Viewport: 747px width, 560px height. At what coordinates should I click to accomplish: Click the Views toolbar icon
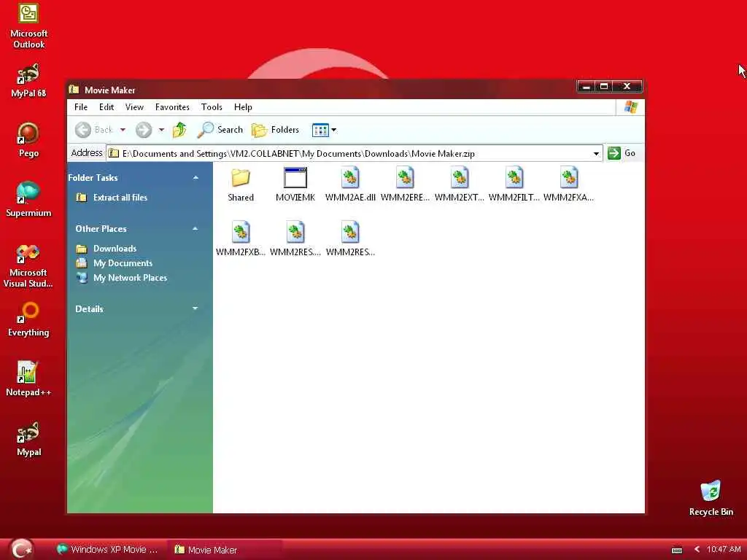(x=320, y=130)
